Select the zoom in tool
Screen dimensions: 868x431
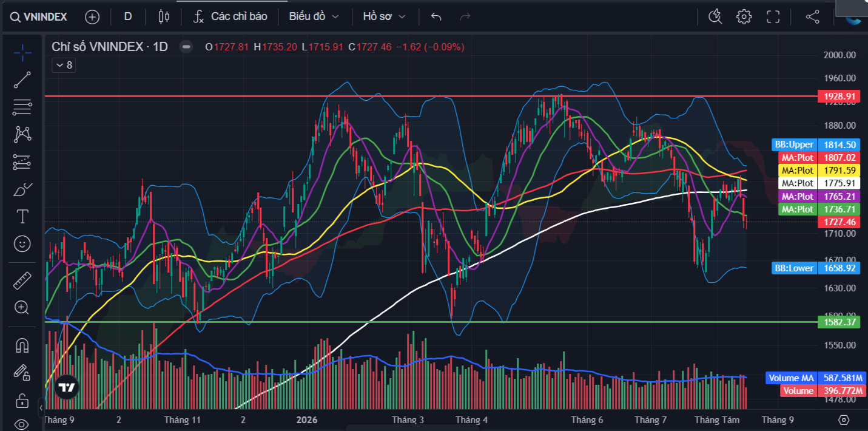[x=22, y=308]
